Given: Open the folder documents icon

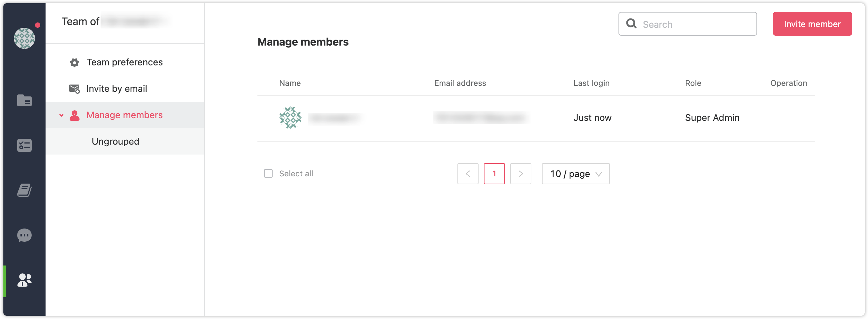Looking at the screenshot, I should click(24, 100).
